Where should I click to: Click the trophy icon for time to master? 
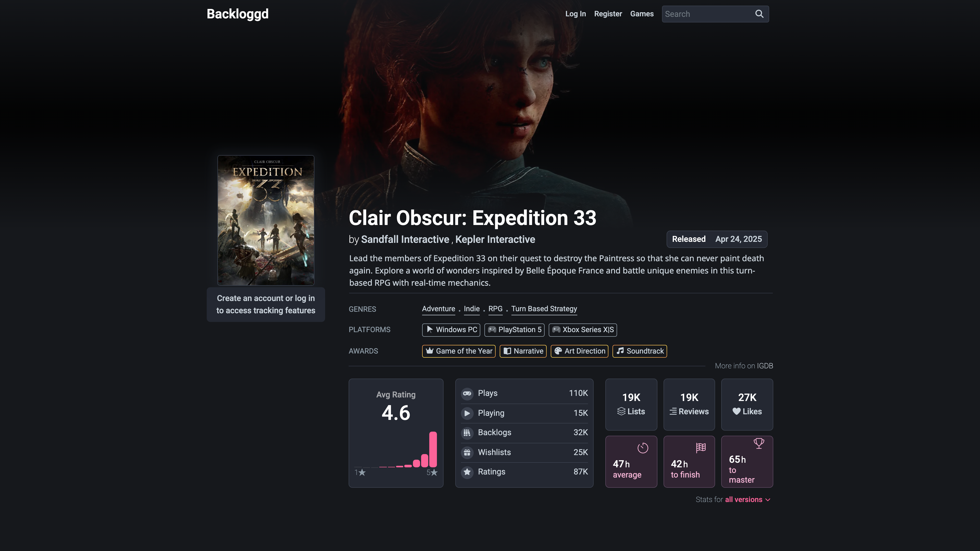tap(758, 443)
